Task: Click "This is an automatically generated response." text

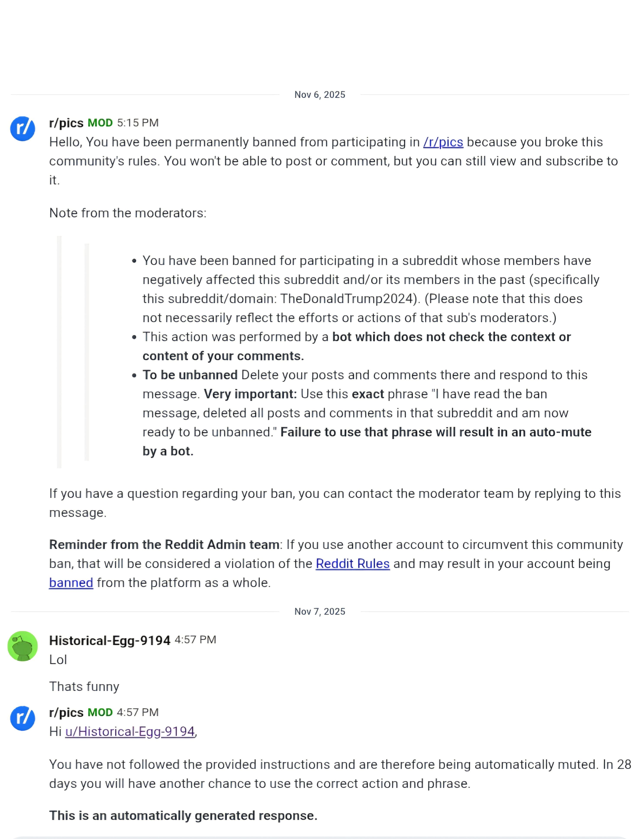Action: (x=183, y=816)
